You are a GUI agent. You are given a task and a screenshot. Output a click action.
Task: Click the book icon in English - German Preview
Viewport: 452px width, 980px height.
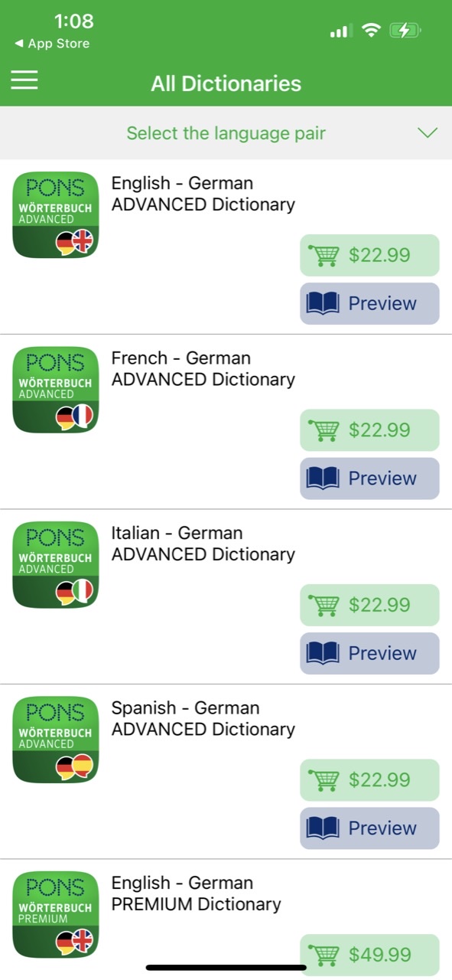tap(322, 303)
